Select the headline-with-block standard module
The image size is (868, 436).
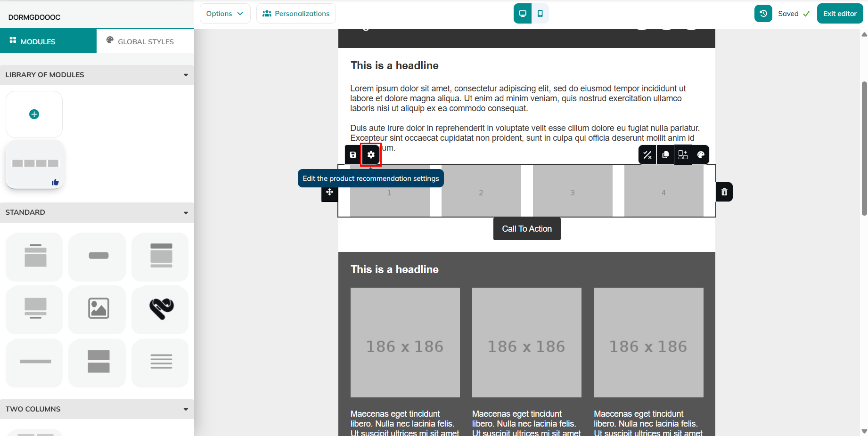coord(34,257)
